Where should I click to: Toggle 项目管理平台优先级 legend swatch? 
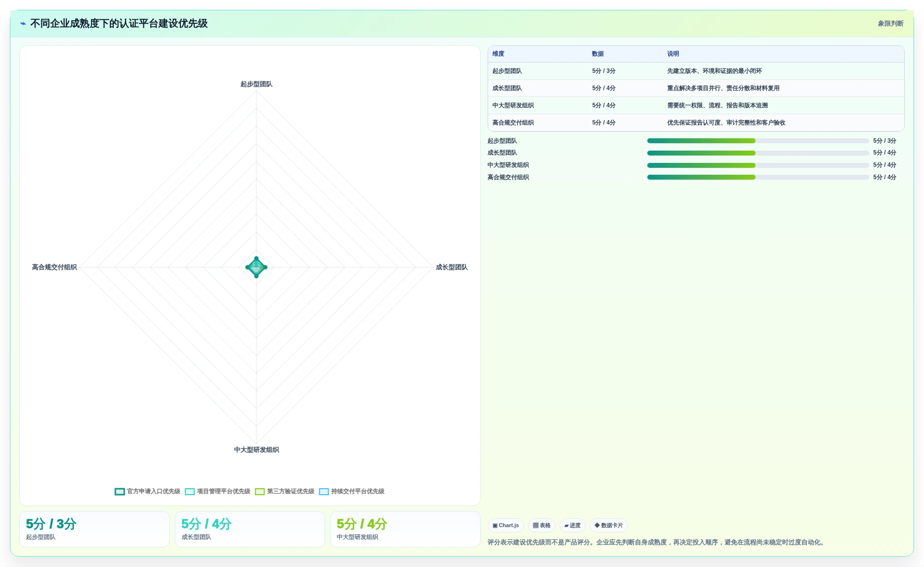190,492
